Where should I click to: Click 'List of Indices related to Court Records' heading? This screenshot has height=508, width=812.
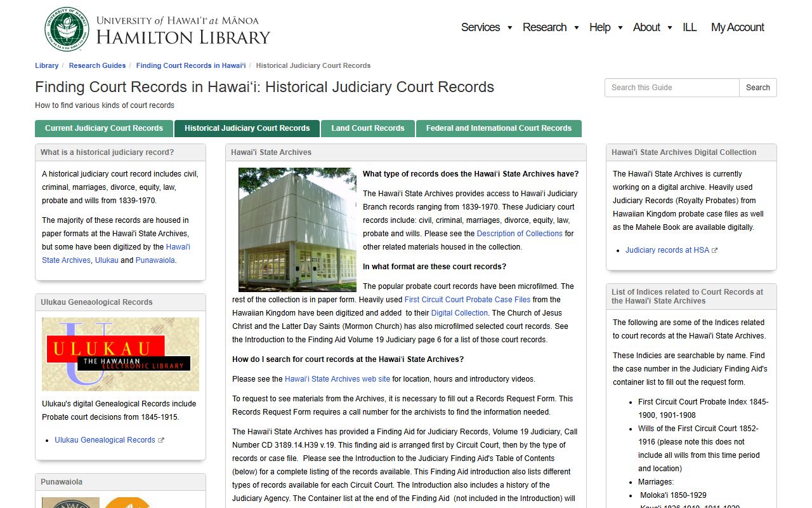click(688, 297)
